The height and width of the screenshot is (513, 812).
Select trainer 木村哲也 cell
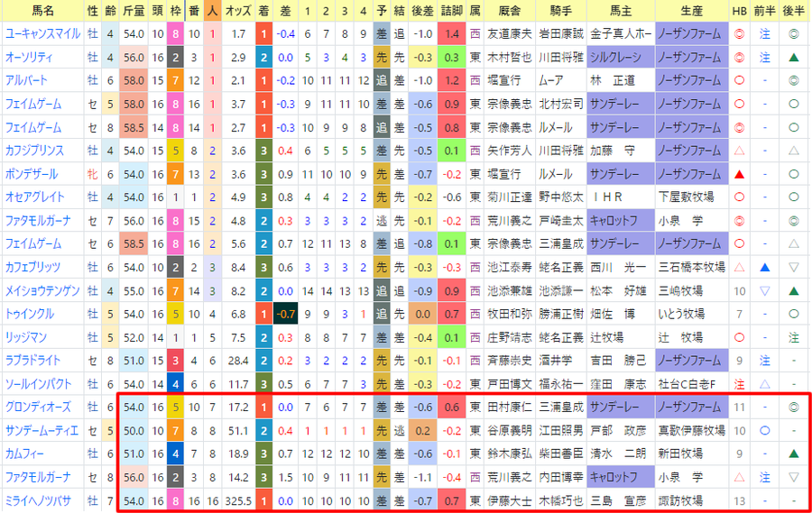click(510, 58)
